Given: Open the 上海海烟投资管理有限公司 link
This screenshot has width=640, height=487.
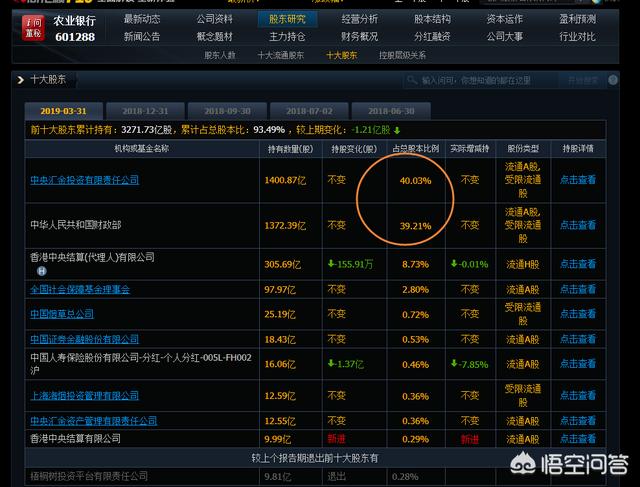Looking at the screenshot, I should [84, 396].
